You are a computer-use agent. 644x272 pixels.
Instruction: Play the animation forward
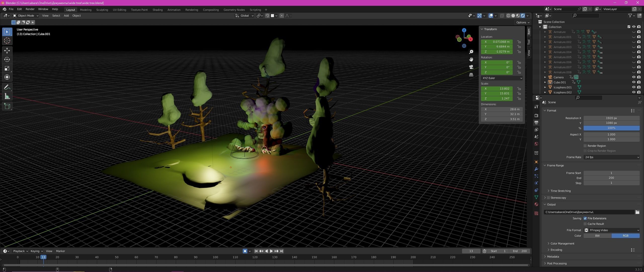(x=271, y=251)
